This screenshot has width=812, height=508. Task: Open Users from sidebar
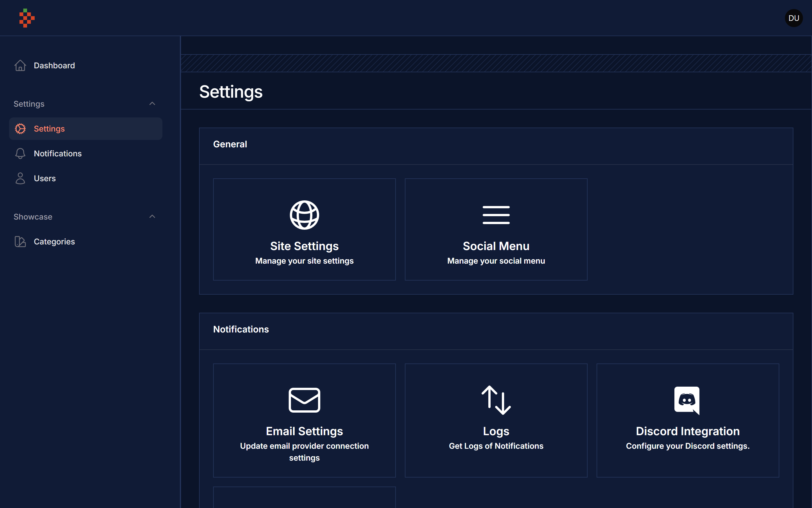tap(85, 178)
